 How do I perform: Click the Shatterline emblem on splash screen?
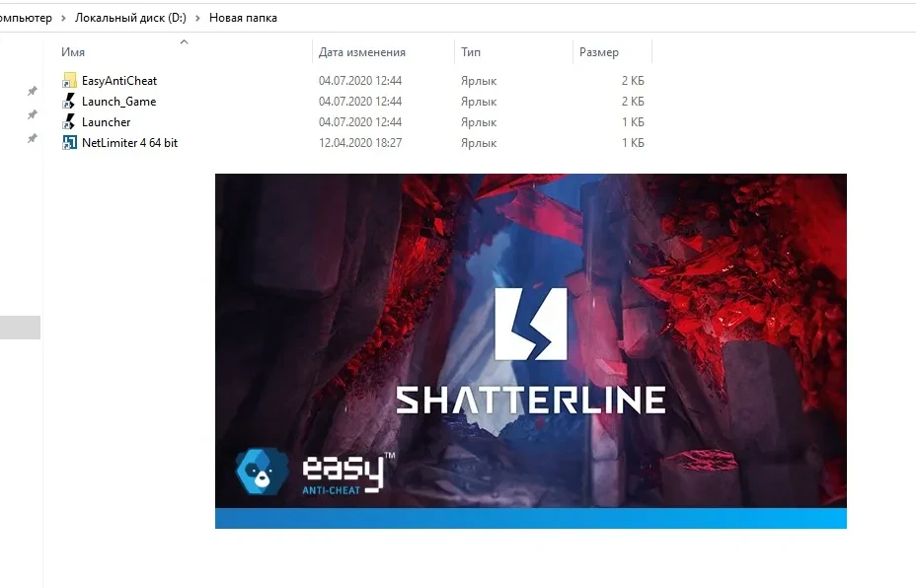coord(530,323)
